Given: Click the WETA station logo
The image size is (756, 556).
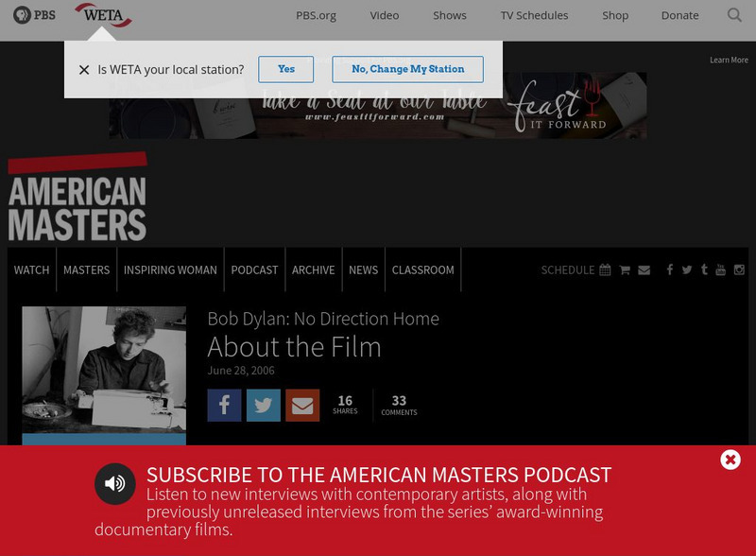Looking at the screenshot, I should click(x=103, y=15).
